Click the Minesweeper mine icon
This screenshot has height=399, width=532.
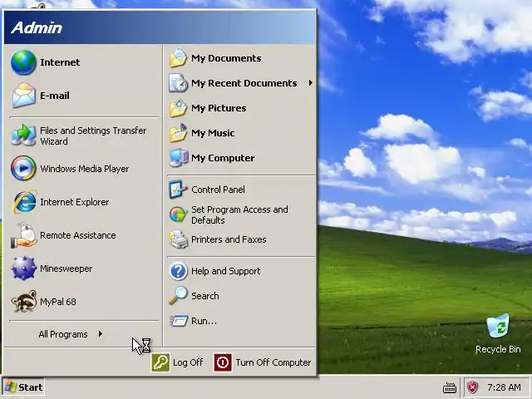[23, 268]
